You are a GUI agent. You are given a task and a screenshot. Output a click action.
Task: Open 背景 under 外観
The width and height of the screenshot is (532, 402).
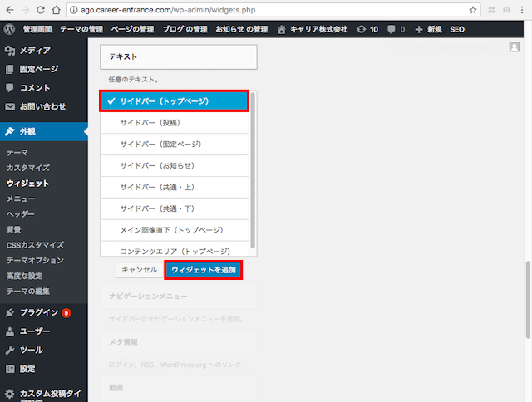pyautogui.click(x=14, y=230)
